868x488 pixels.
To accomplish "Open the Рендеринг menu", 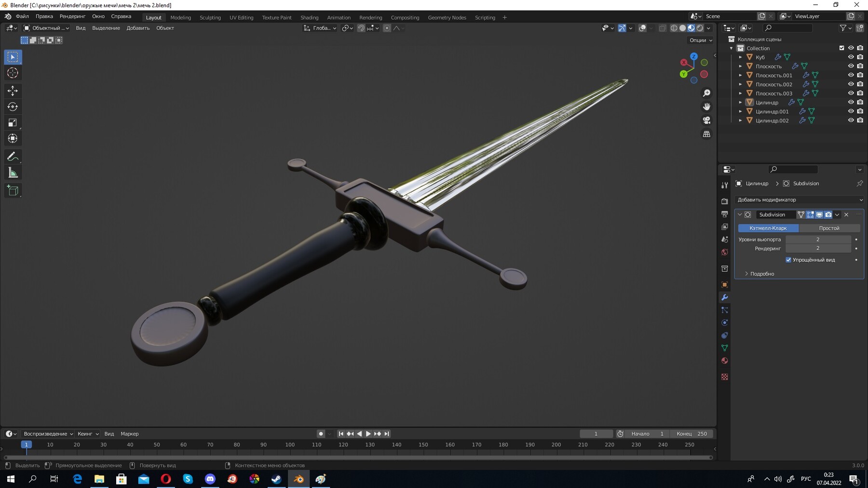I will coord(72,16).
